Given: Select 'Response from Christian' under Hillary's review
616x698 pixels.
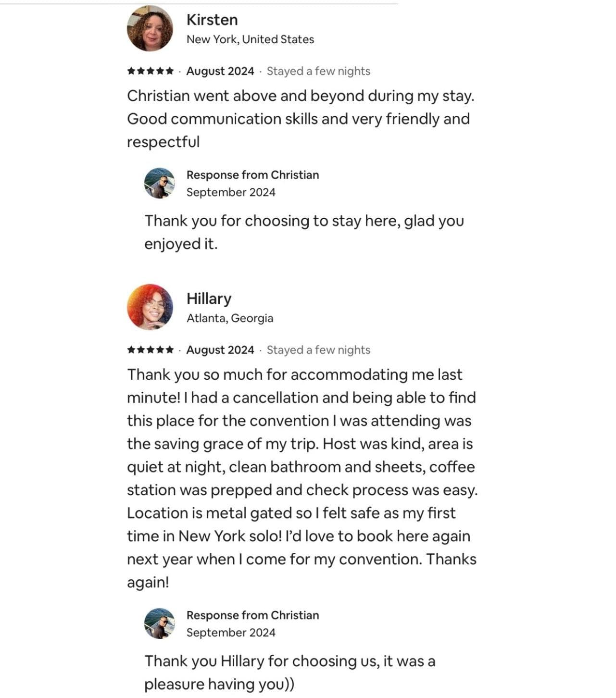Looking at the screenshot, I should pyautogui.click(x=253, y=615).
